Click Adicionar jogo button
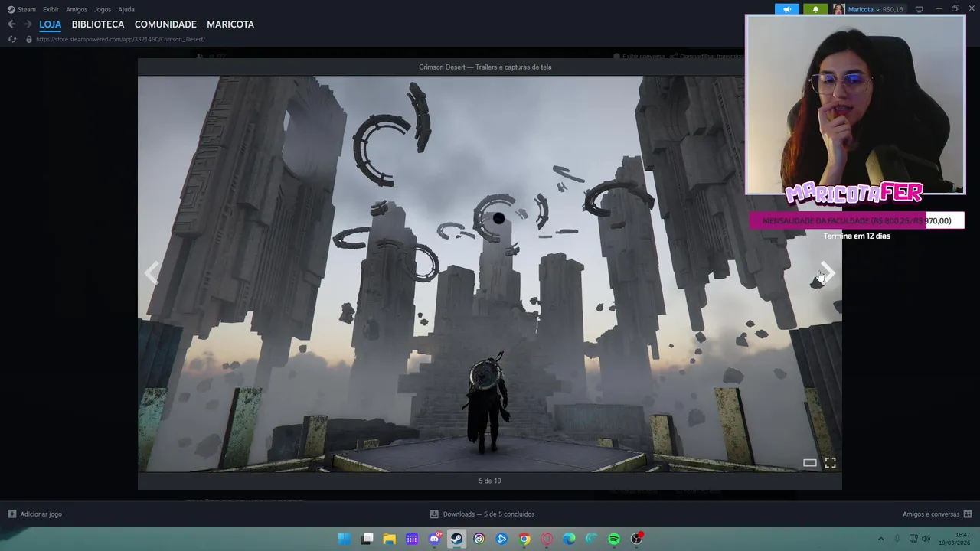This screenshot has width=980, height=551. tap(35, 514)
